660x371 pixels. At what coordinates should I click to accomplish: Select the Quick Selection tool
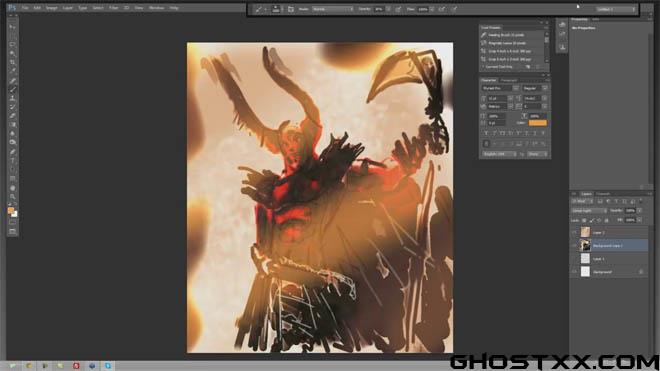click(13, 53)
